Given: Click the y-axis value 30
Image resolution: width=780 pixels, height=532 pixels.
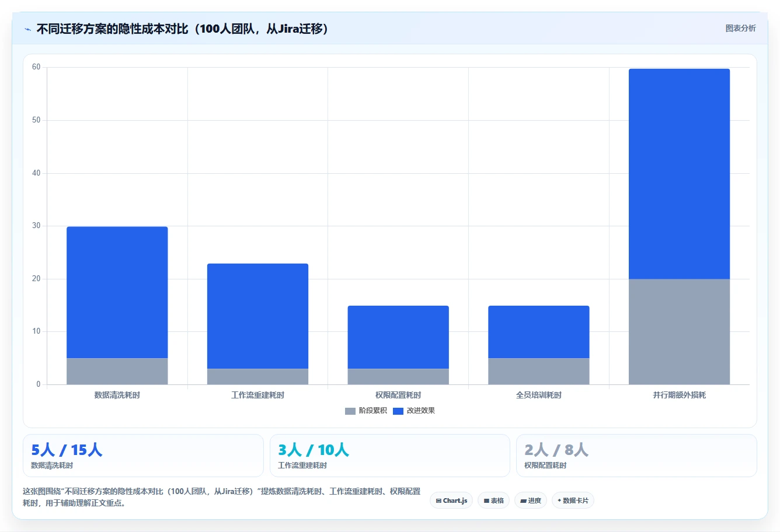Looking at the screenshot, I should point(36,226).
